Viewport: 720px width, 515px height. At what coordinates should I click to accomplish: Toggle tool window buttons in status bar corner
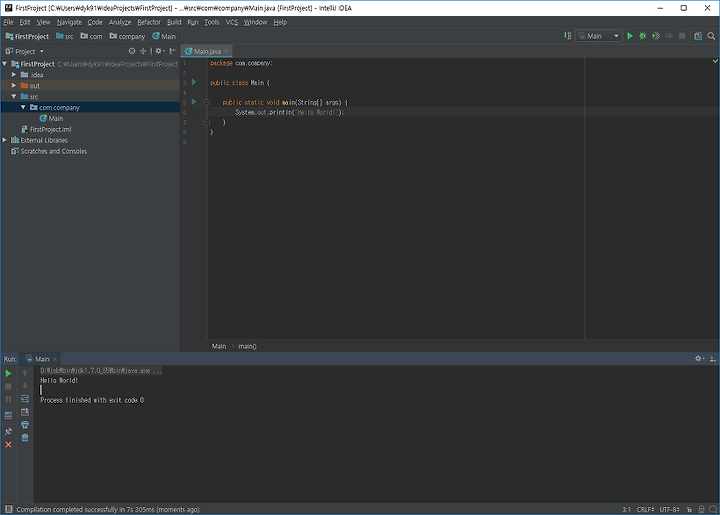9,509
